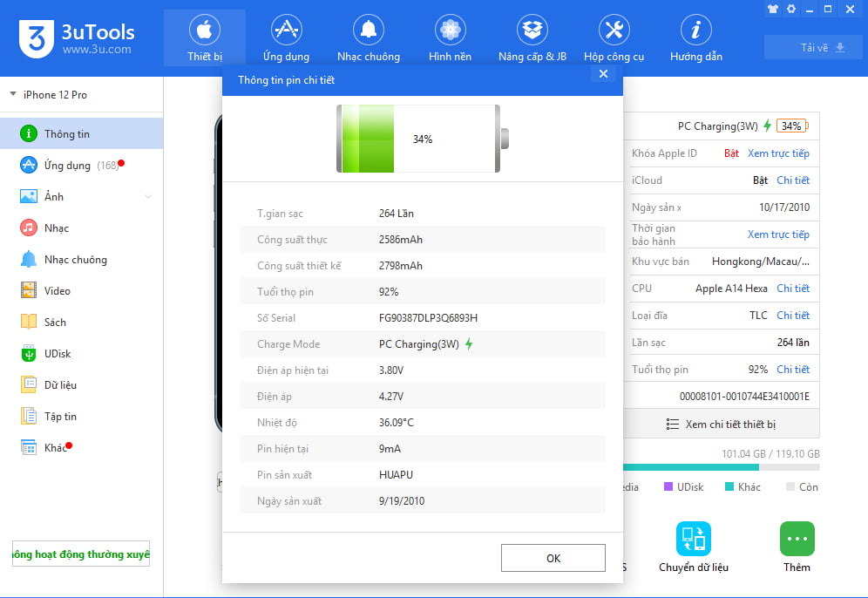Open the skin shirt icon in title bar
Screen dimensions: 868x598
click(x=773, y=9)
